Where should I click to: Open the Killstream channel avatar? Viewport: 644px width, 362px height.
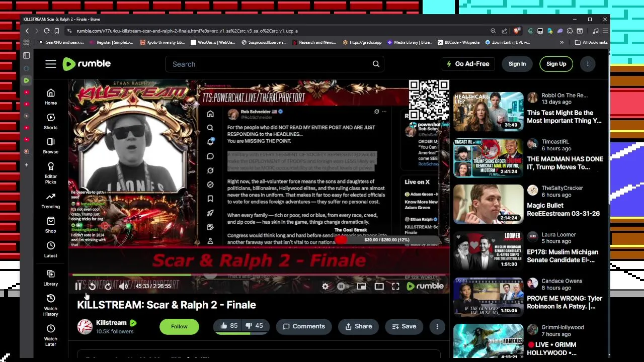[x=85, y=327]
